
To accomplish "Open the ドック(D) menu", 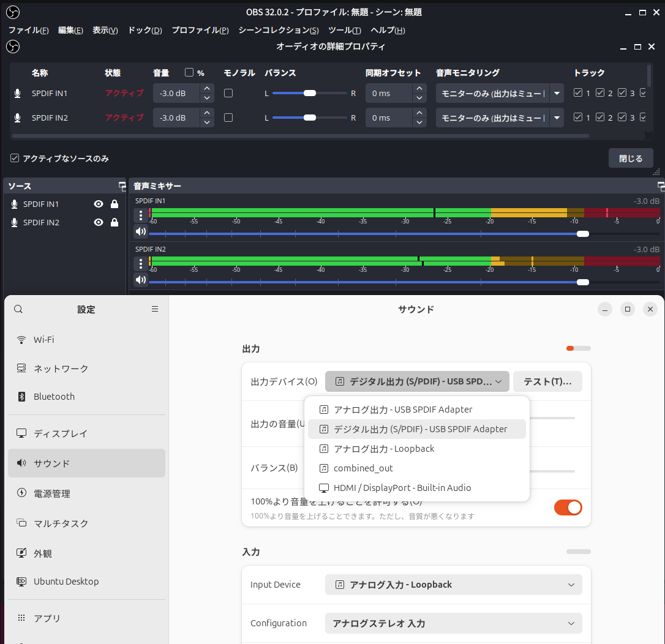I will point(145,30).
